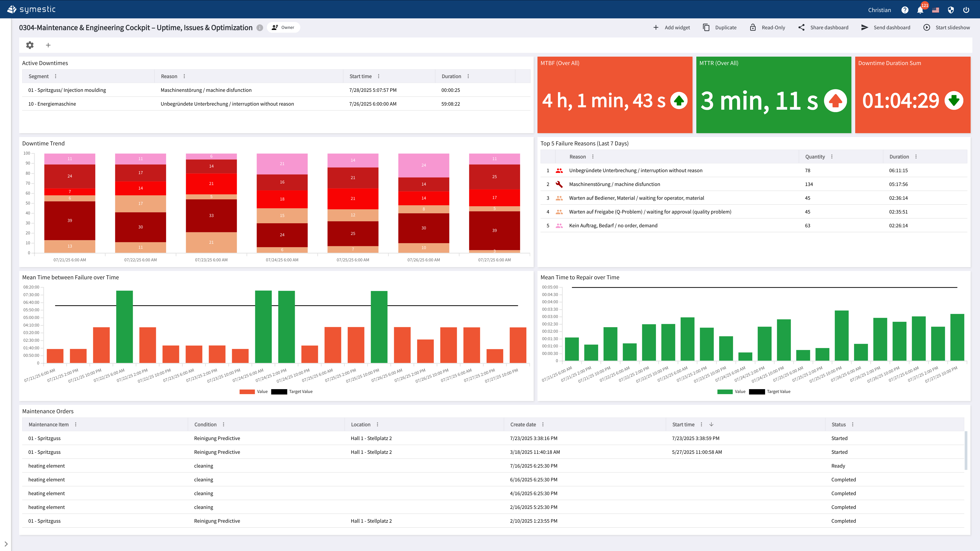980x551 pixels.
Task: Open Quantity column options menu
Action: pos(832,157)
